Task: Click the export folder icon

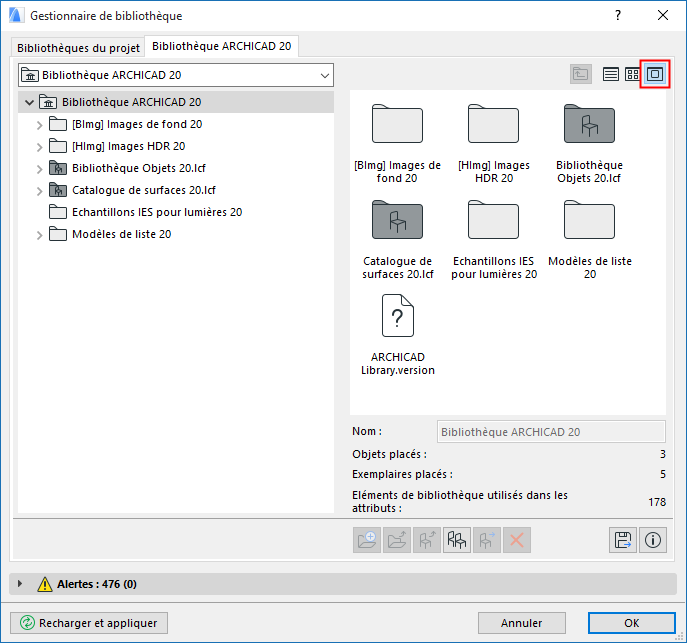Action: pos(397,540)
